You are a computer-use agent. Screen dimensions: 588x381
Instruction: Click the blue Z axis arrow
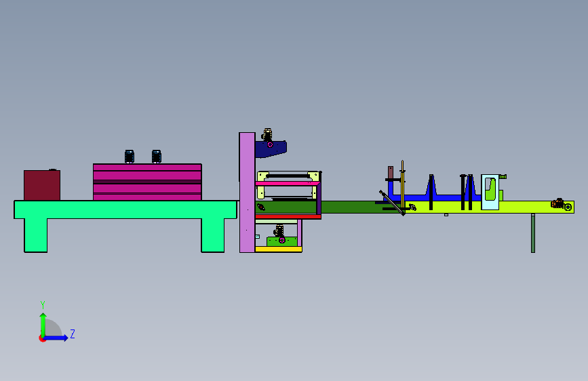[56, 338]
